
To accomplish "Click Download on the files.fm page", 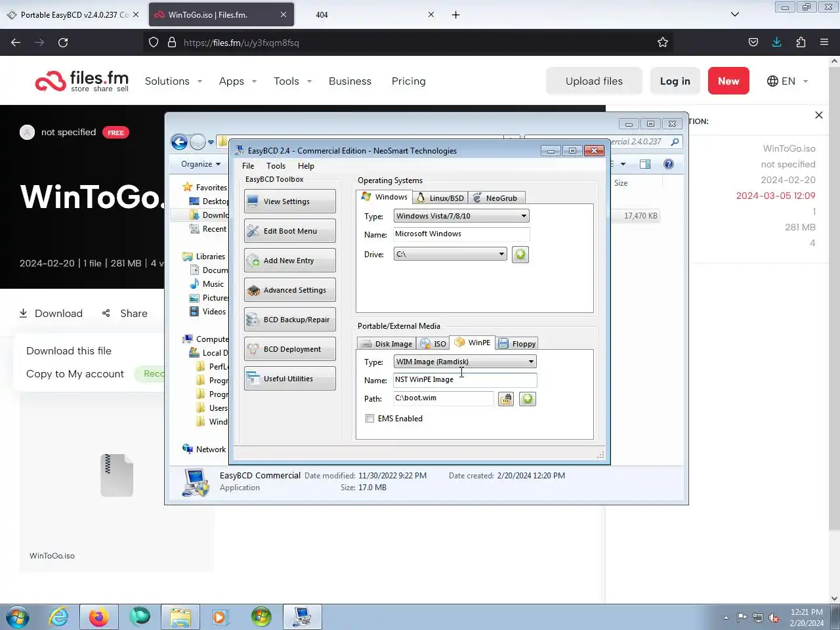I will tap(51, 314).
